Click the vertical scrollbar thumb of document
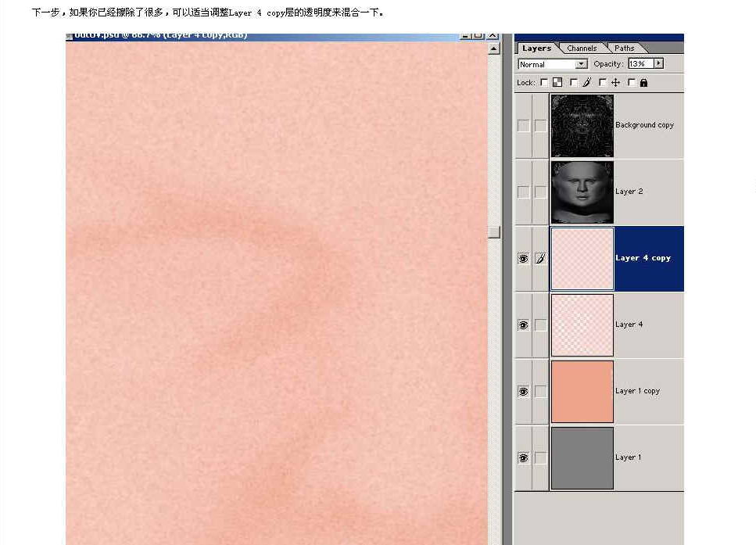 (494, 232)
